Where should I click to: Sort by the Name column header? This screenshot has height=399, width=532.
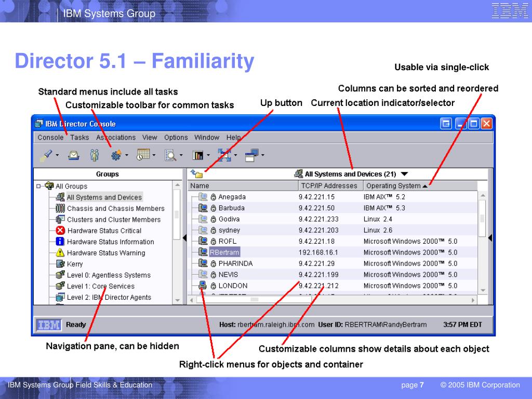[x=243, y=185]
